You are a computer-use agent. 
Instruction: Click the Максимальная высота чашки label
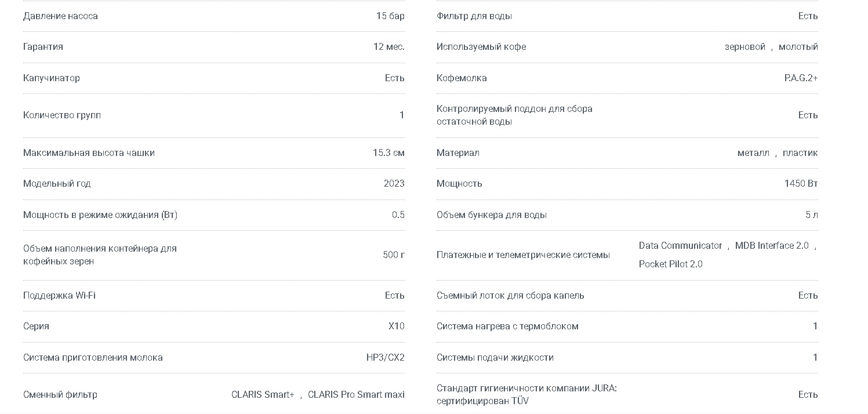click(89, 153)
